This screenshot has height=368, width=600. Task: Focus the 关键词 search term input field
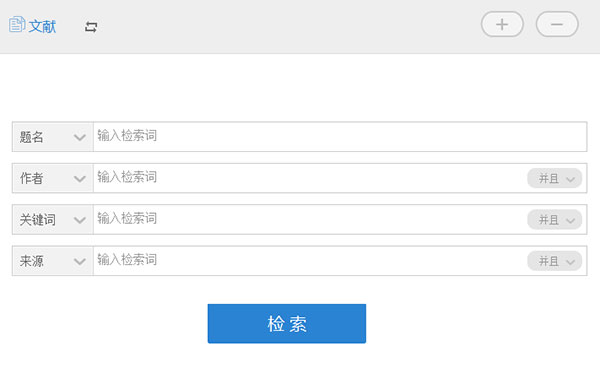pos(310,220)
